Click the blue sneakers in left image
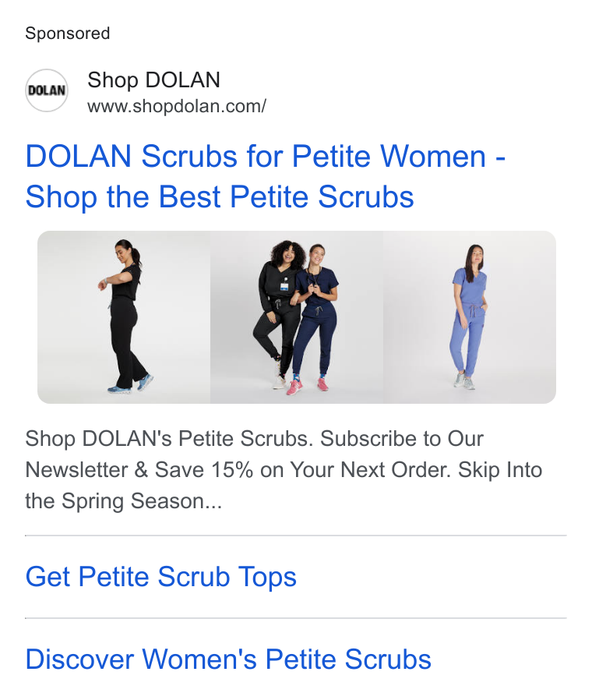 coord(131,385)
